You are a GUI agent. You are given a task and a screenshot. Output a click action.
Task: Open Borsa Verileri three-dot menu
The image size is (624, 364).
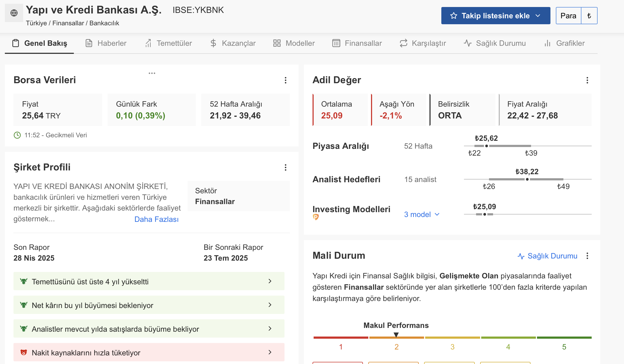click(x=286, y=80)
